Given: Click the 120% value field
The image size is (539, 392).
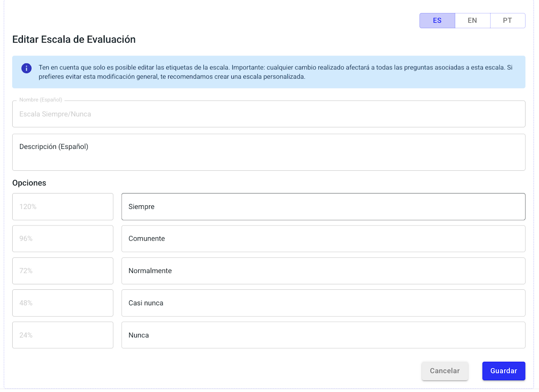Looking at the screenshot, I should point(63,207).
